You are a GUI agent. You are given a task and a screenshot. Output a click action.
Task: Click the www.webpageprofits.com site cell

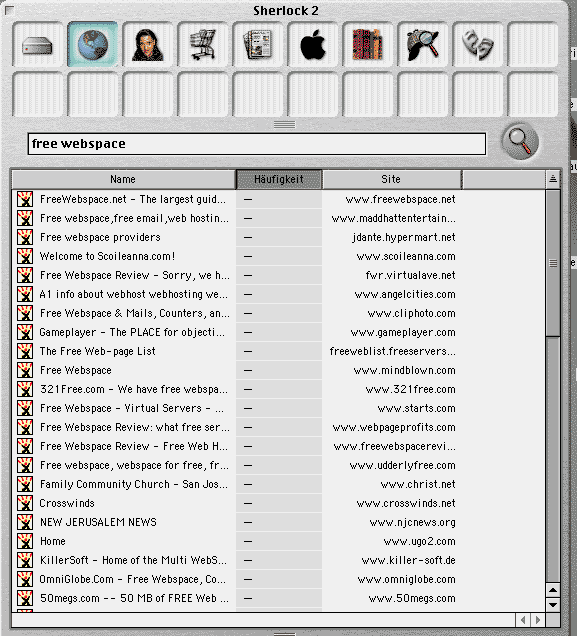(394, 427)
